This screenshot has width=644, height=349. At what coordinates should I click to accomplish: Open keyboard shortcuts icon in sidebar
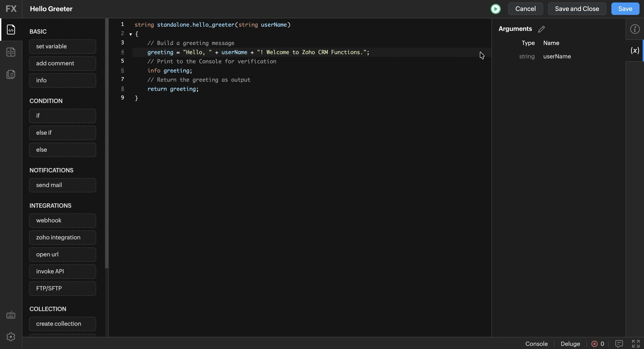11,315
